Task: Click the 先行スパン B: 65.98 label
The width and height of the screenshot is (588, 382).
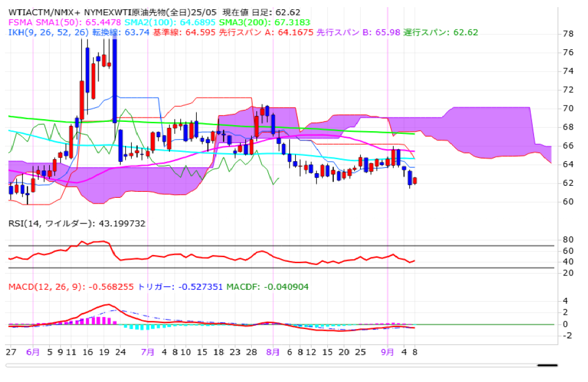Action: pos(358,33)
